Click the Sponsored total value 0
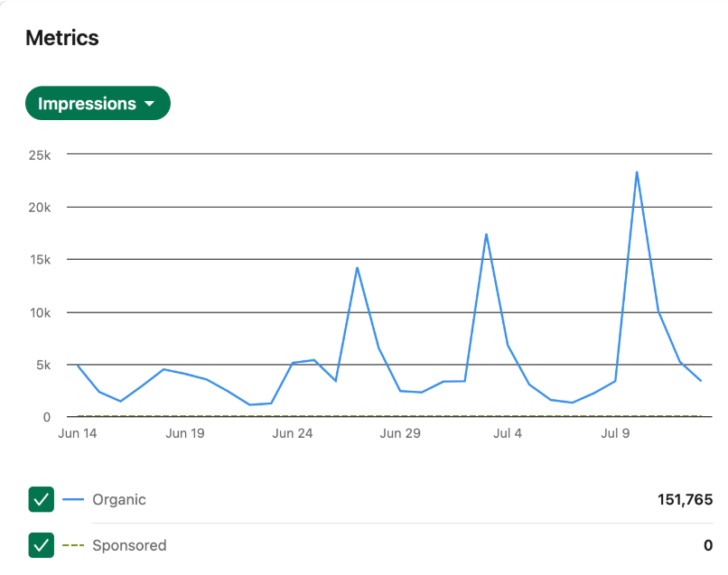 tap(708, 545)
